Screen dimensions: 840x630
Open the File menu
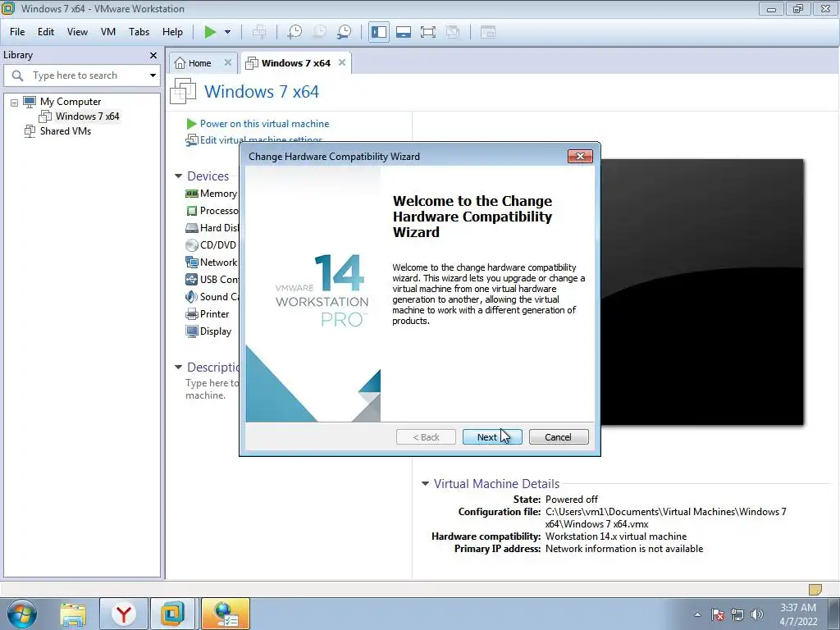click(17, 32)
